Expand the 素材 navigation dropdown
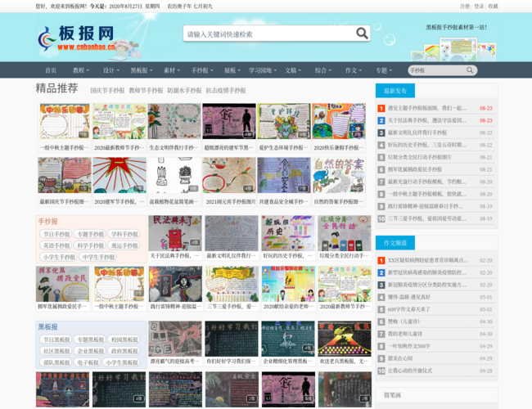This screenshot has height=409, width=532. [172, 70]
